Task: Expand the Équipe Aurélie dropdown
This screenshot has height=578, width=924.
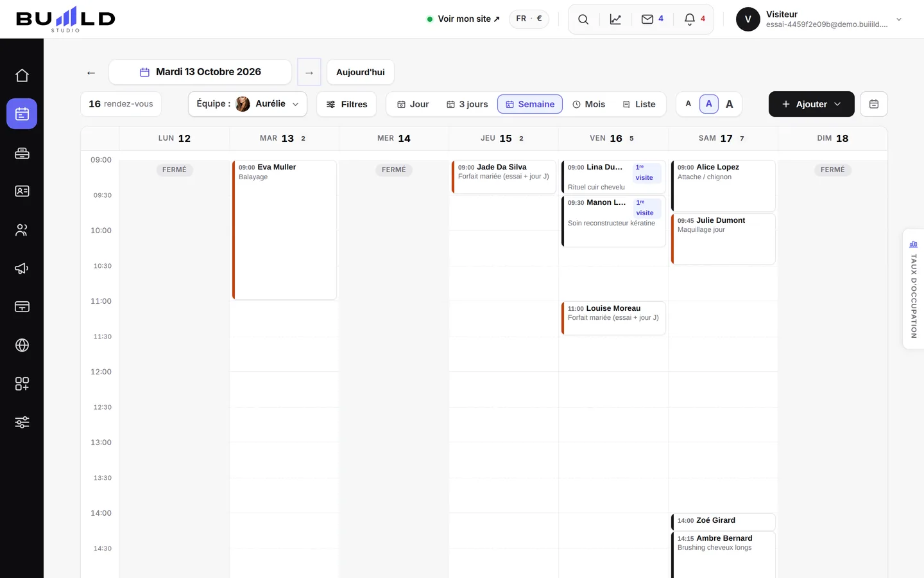Action: click(x=248, y=104)
